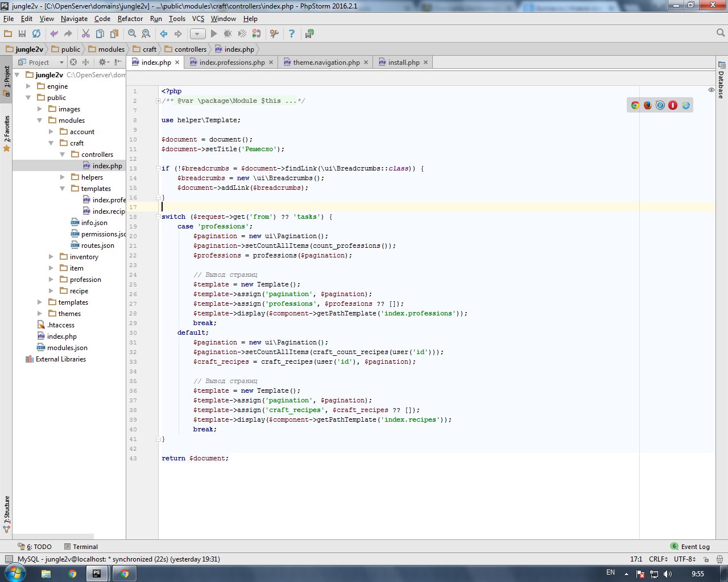This screenshot has width=728, height=582.
Task: Open the Refactor menu
Action: coord(130,19)
